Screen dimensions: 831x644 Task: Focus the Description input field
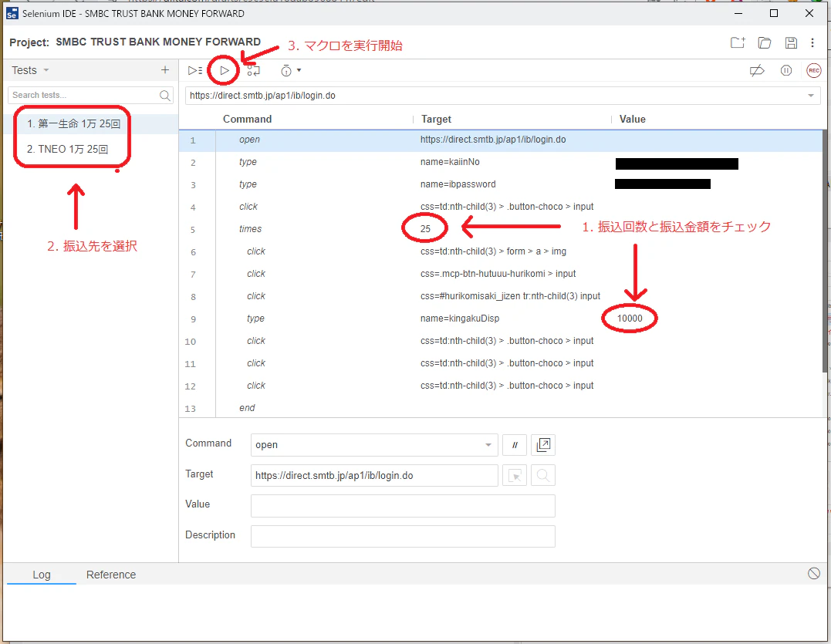coord(403,537)
